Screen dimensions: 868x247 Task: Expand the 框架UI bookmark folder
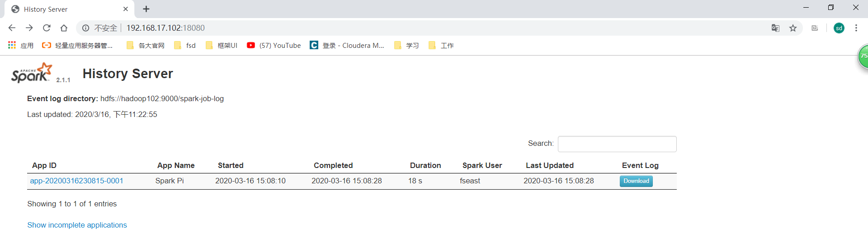pos(222,45)
